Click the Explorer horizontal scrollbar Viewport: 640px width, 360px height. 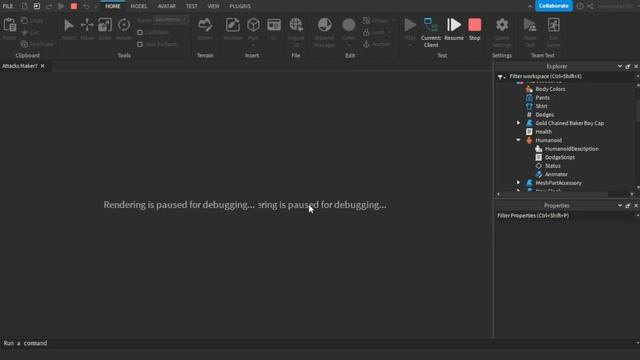[x=555, y=194]
